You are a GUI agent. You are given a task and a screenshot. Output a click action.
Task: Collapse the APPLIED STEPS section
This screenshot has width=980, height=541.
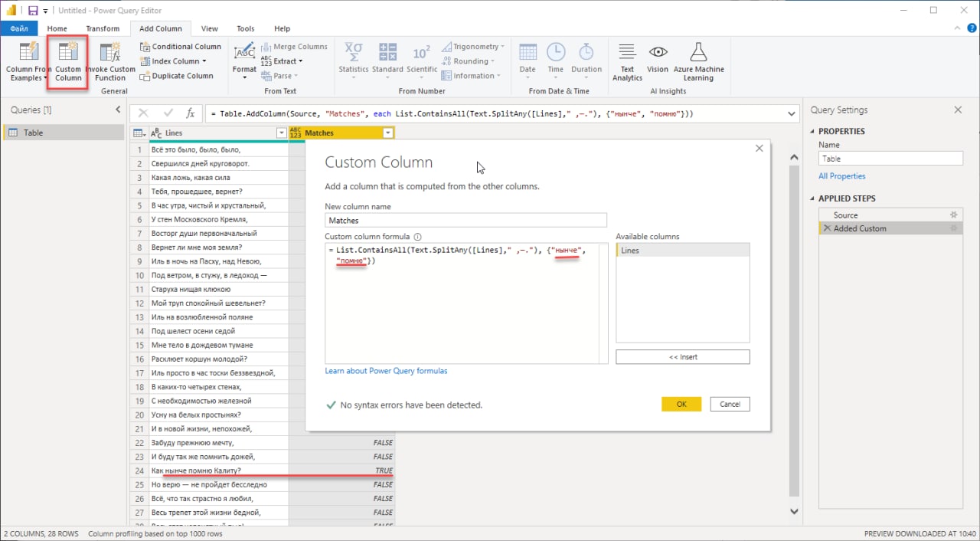pos(813,198)
